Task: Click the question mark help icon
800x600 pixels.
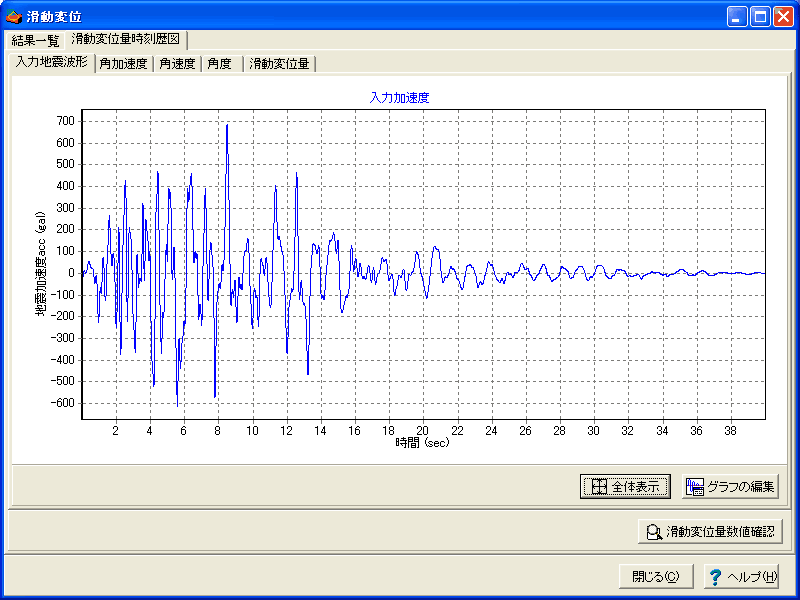Action: coord(716,577)
